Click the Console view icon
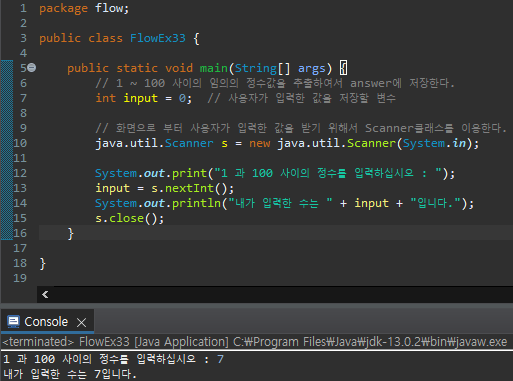The height and width of the screenshot is (381, 513). tap(13, 322)
